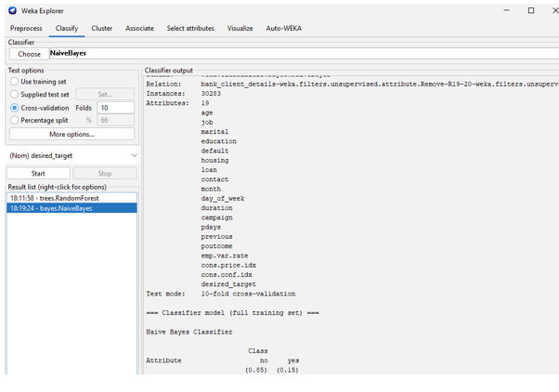Go to the Associate tab
The height and width of the screenshot is (392, 559).
pyautogui.click(x=139, y=28)
